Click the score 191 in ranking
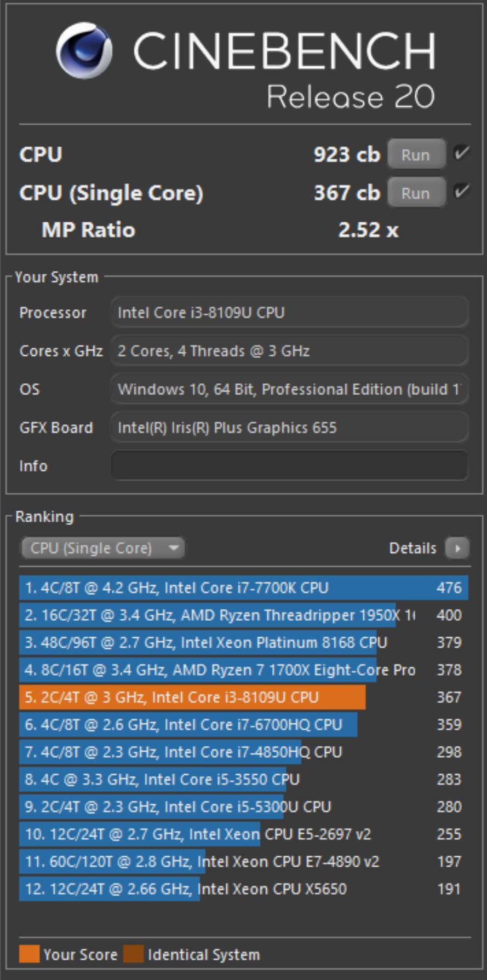This screenshot has height=980, width=487. 449,889
